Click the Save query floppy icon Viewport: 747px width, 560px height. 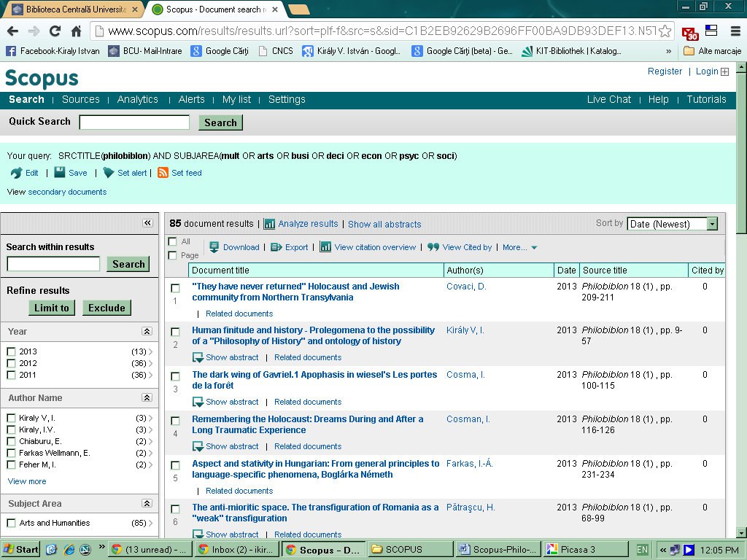click(60, 172)
